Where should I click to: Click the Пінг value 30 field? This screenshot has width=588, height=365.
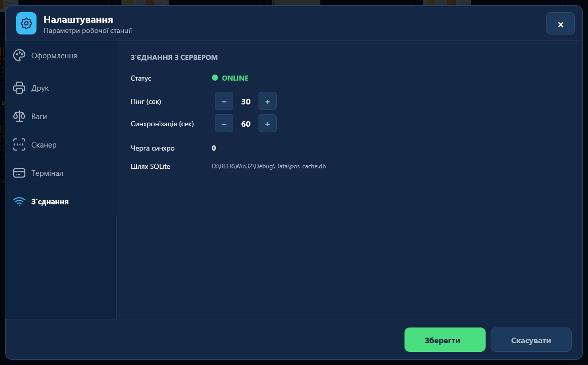pyautogui.click(x=246, y=101)
